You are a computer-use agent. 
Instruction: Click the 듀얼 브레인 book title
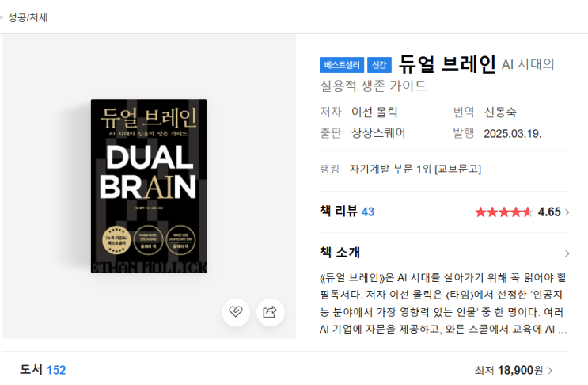coord(447,64)
